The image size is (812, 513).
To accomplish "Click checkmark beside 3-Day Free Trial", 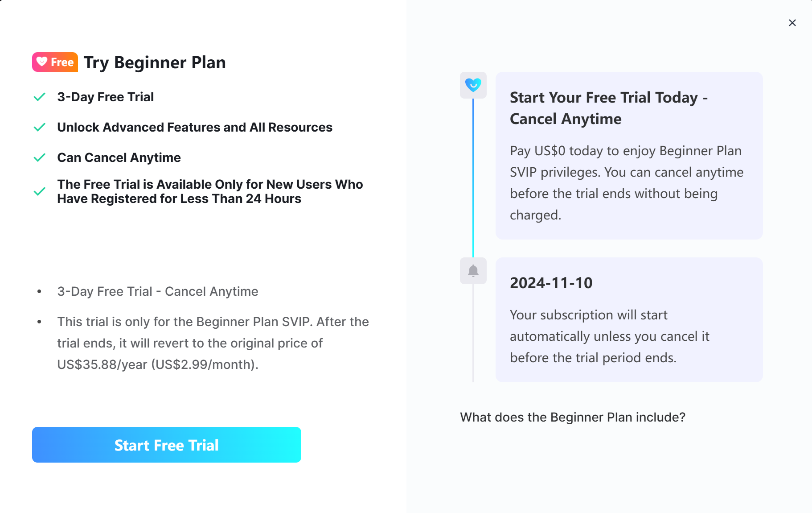I will [40, 97].
